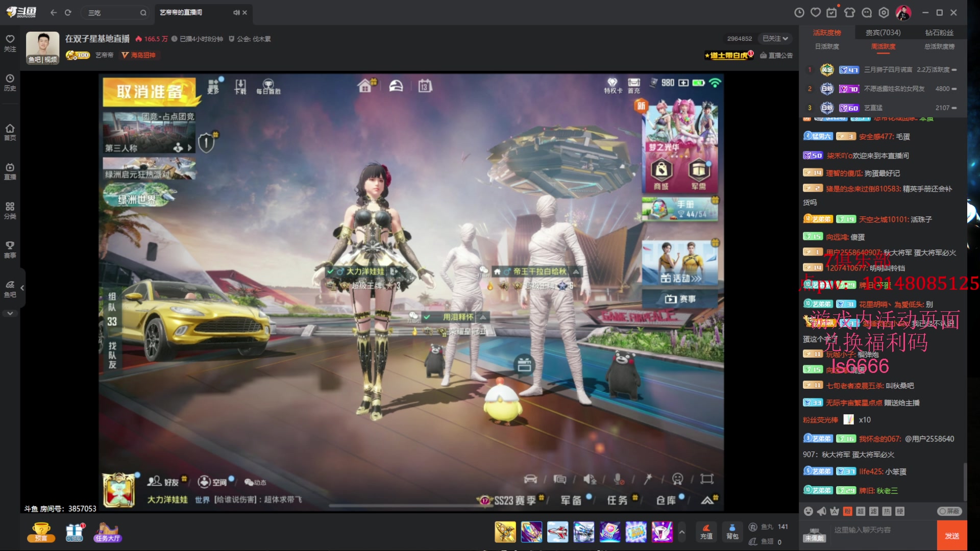Image resolution: width=980 pixels, height=551 pixels.
Task: Send the golden rocket gift
Action: (x=505, y=532)
